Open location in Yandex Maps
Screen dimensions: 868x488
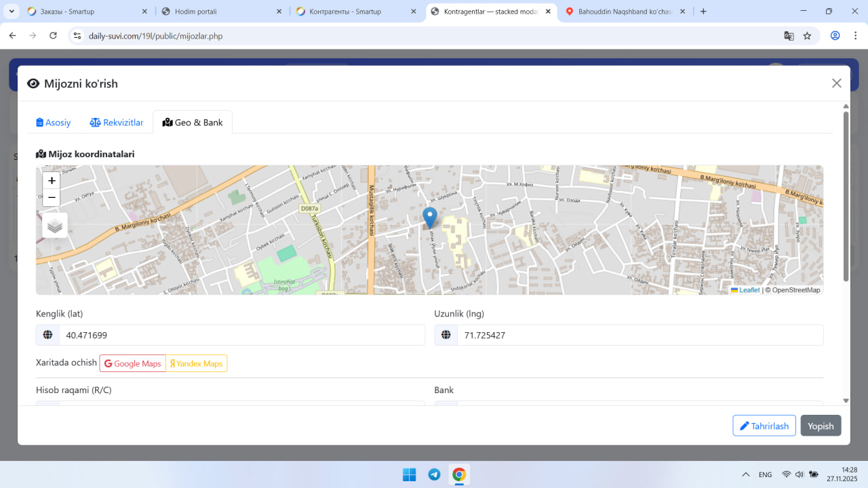197,364
